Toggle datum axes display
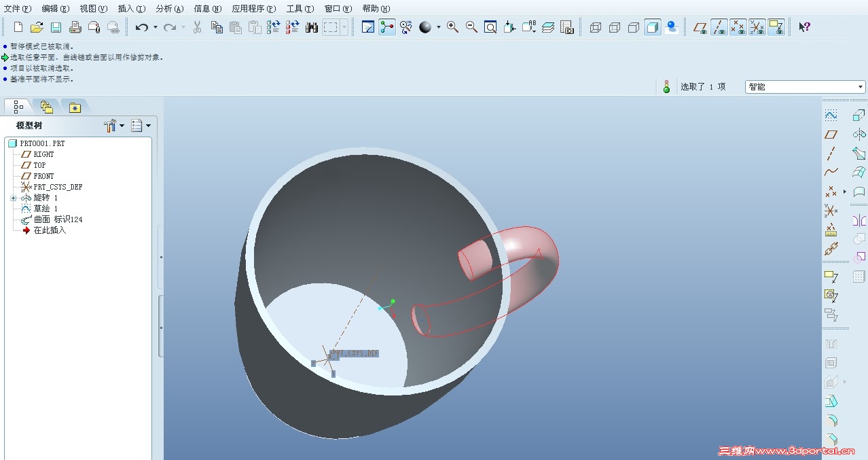 [x=719, y=27]
